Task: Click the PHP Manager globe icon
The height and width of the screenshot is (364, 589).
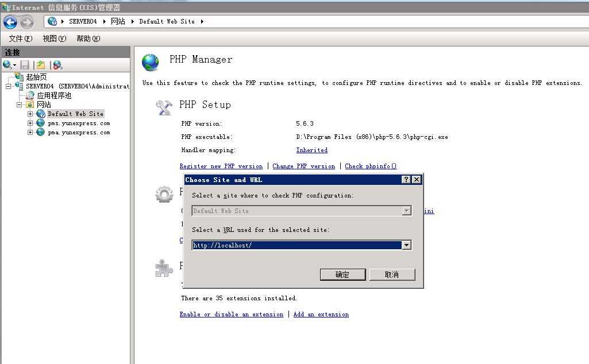Action: coord(151,62)
